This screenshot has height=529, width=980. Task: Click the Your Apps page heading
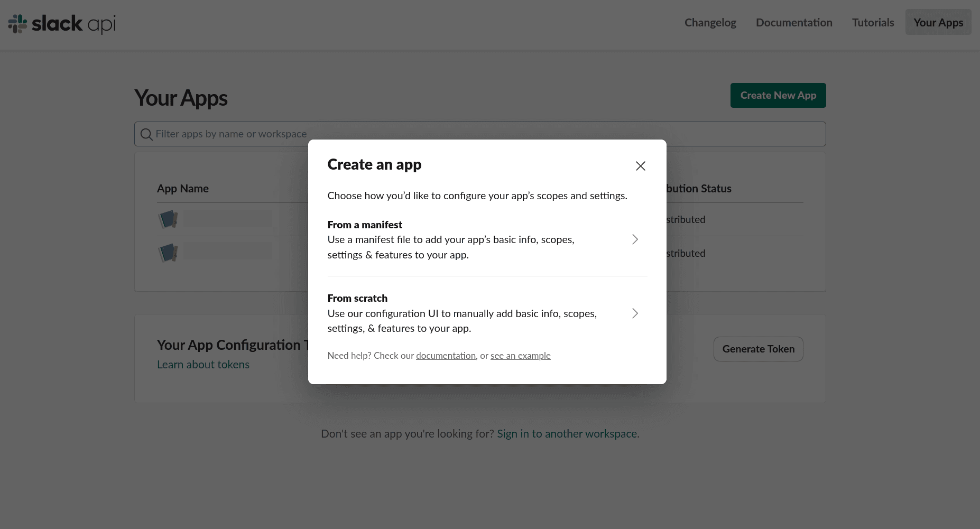181,98
